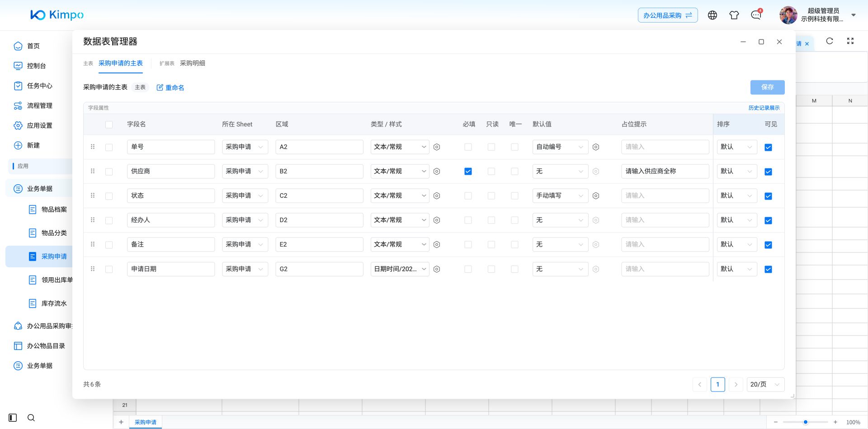Open 首页 home in sidebar
This screenshot has width=868, height=429.
click(33, 46)
